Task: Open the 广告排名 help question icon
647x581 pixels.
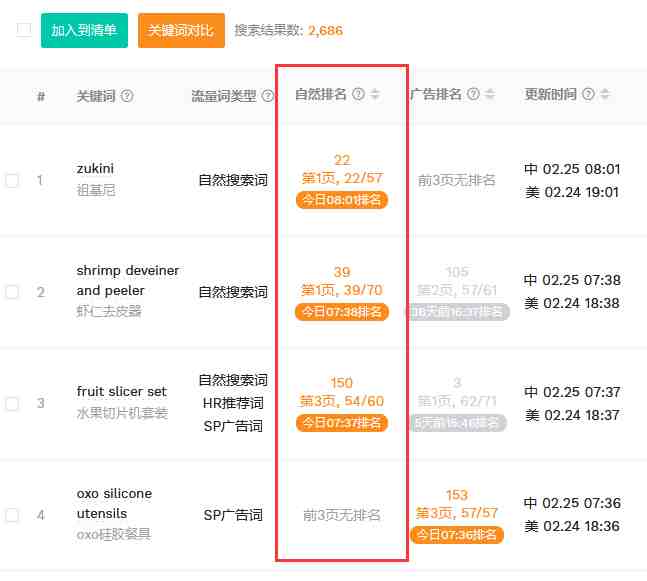Action: [x=473, y=94]
